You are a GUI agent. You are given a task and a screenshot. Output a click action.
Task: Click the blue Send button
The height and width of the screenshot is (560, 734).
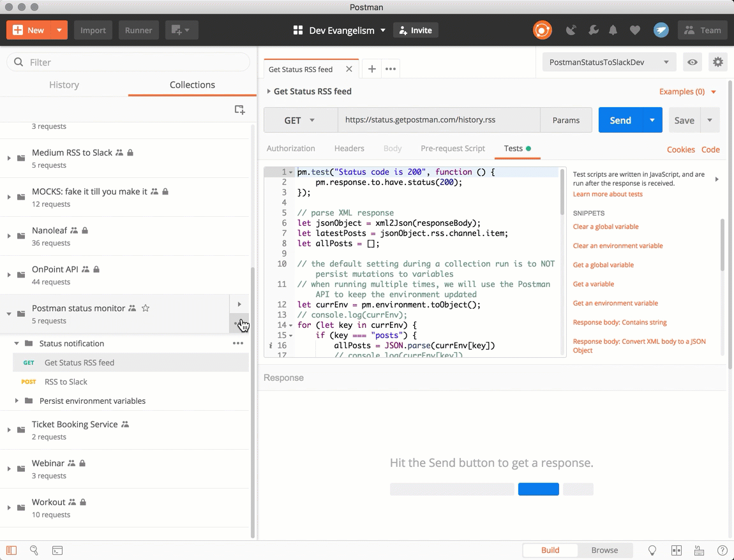click(621, 121)
